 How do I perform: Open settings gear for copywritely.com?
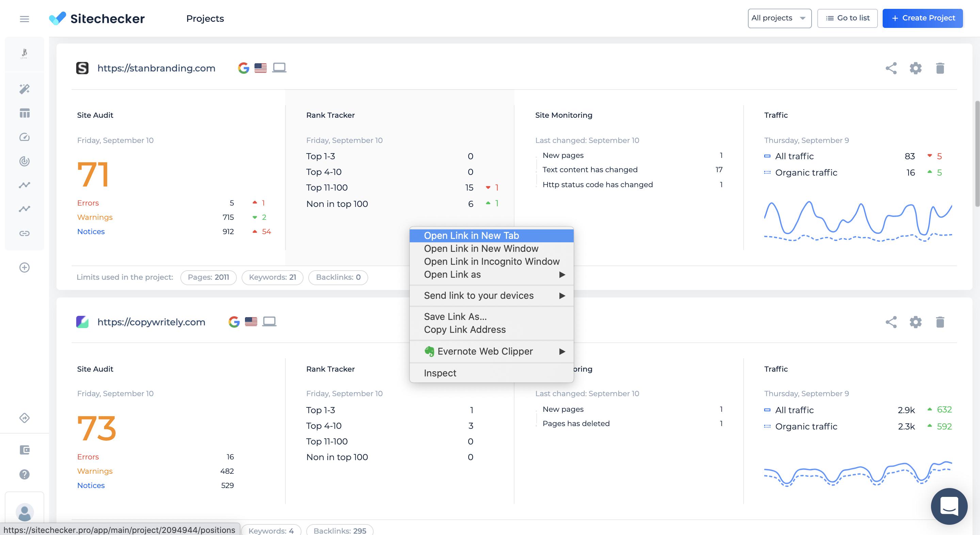pos(915,322)
